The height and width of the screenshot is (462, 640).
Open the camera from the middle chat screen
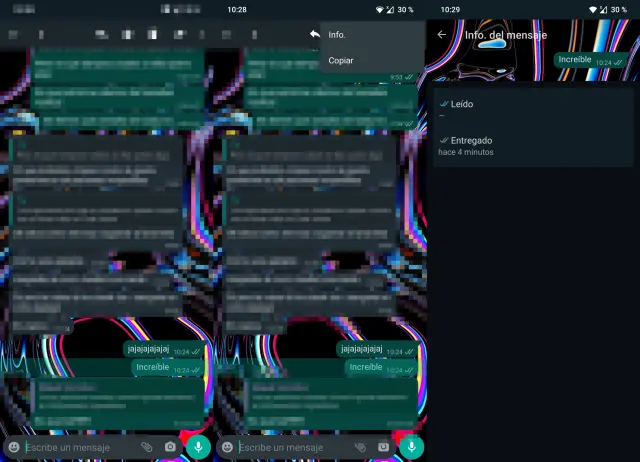(384, 446)
